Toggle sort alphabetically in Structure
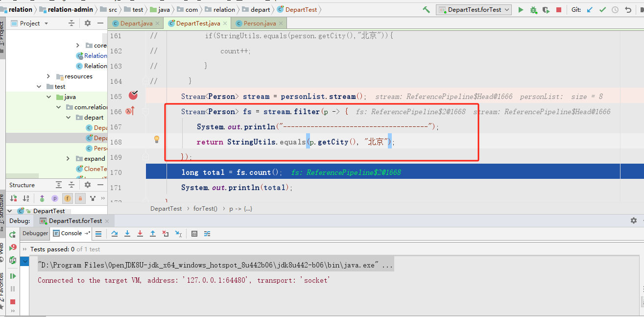This screenshot has height=317, width=644. click(26, 198)
